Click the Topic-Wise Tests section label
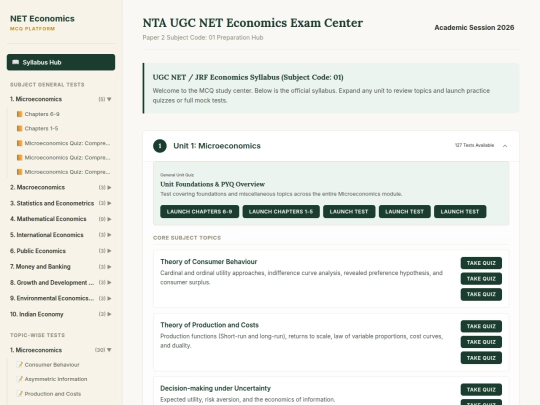The image size is (540, 405). (x=38, y=335)
